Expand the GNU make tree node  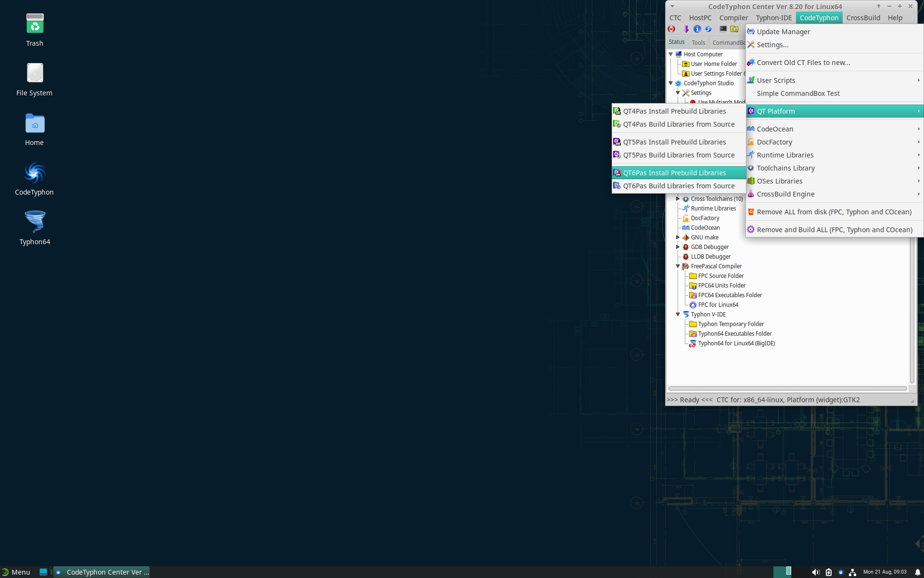[x=678, y=237]
